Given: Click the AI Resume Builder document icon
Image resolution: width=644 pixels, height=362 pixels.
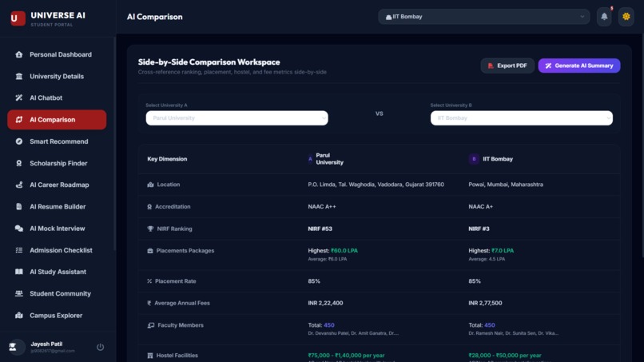Looking at the screenshot, I should pyautogui.click(x=19, y=207).
